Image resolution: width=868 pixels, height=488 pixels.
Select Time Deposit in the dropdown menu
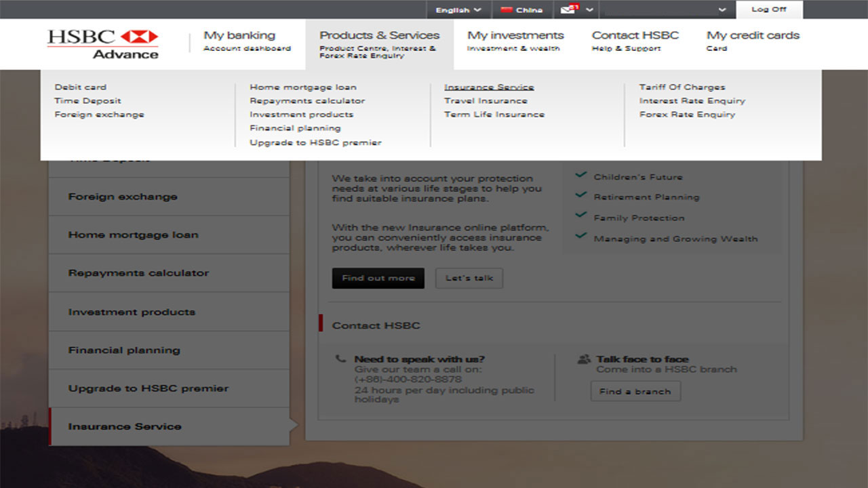pyautogui.click(x=87, y=100)
